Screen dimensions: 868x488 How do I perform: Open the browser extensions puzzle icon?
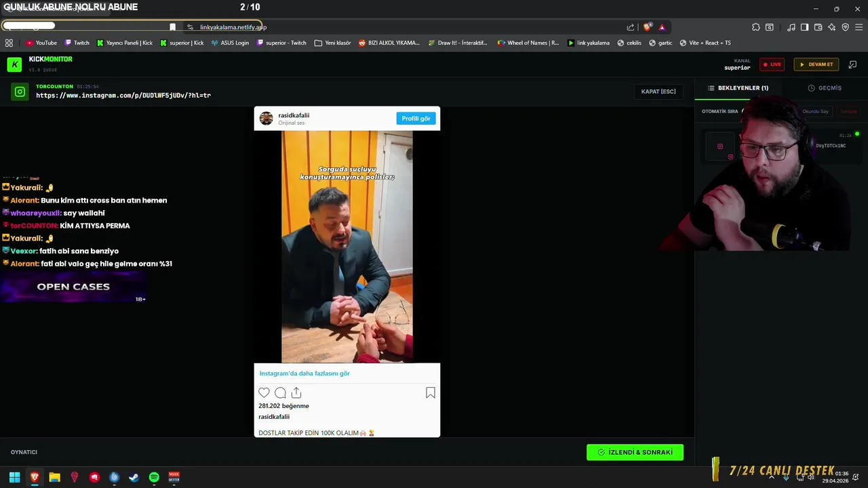(x=756, y=27)
